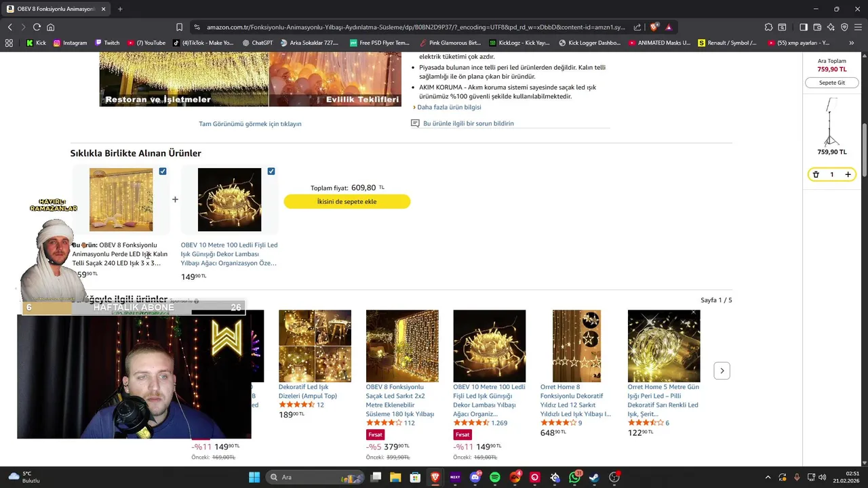This screenshot has height=488, width=868.
Task: Open the bookmarks apps grid icon
Action: (9, 43)
